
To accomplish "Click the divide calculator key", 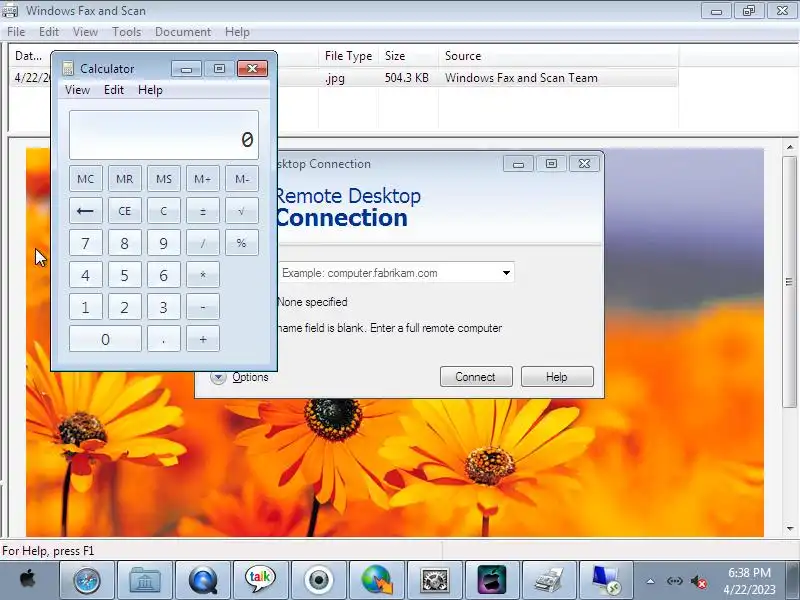I will coord(203,243).
